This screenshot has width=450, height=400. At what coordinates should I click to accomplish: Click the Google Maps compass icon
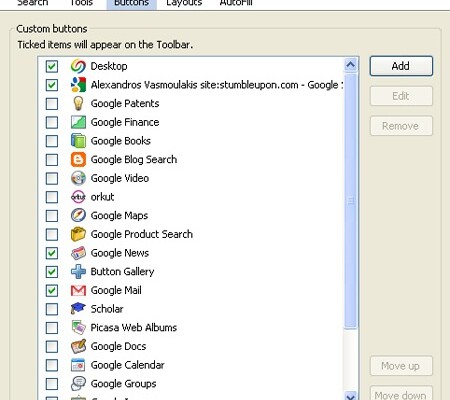(78, 215)
